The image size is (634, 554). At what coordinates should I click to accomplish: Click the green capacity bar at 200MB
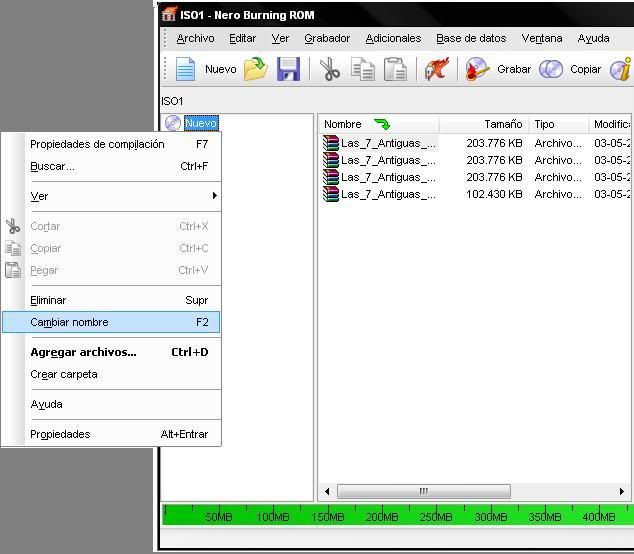[x=382, y=515]
